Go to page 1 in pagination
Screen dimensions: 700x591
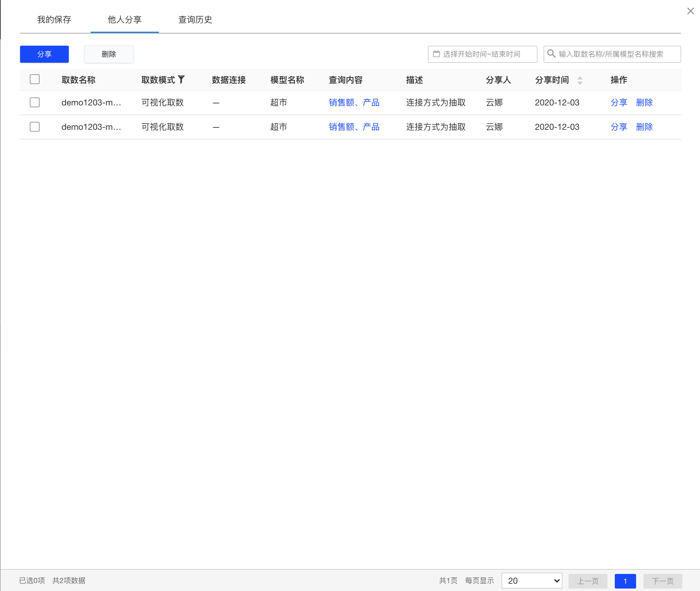coord(625,581)
